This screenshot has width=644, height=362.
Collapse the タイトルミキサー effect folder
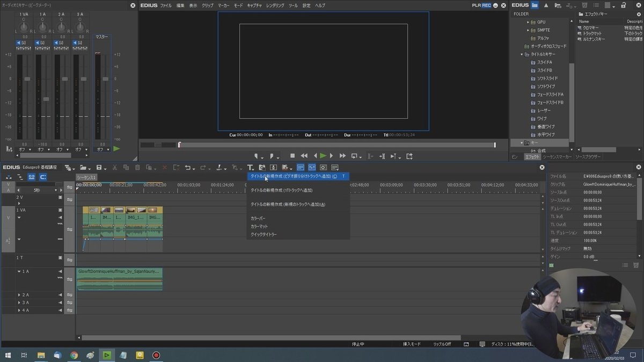pos(521,54)
